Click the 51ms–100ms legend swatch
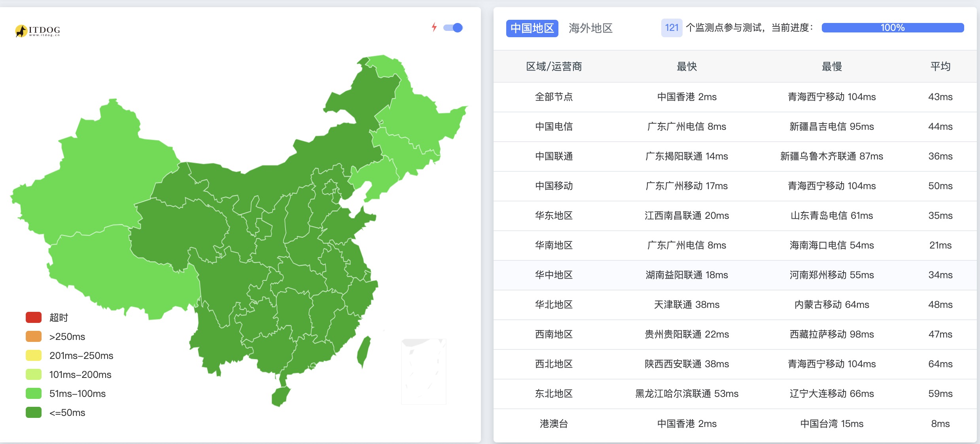Screen dimensions: 980x444 (34, 393)
